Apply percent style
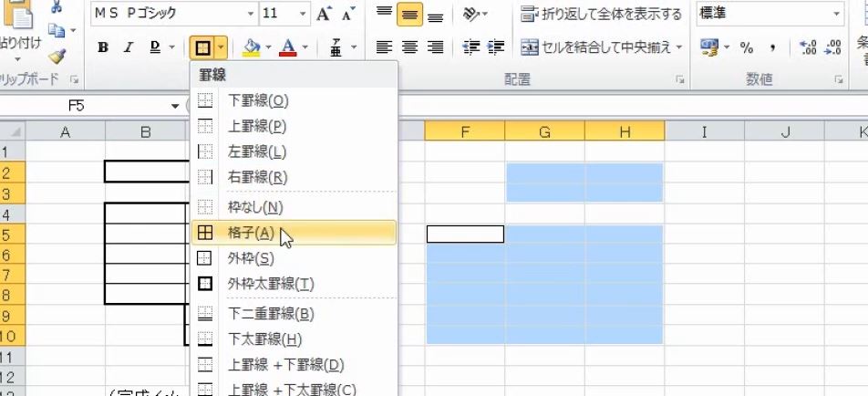 [x=747, y=48]
